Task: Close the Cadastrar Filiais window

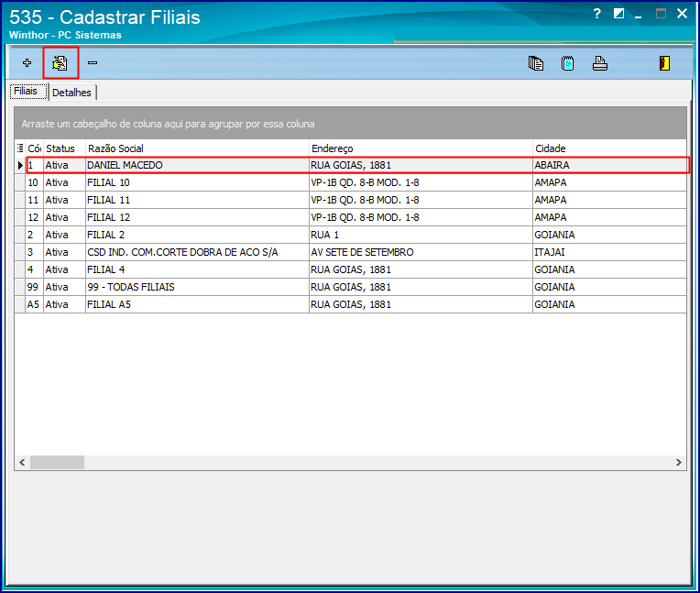Action: tap(683, 14)
